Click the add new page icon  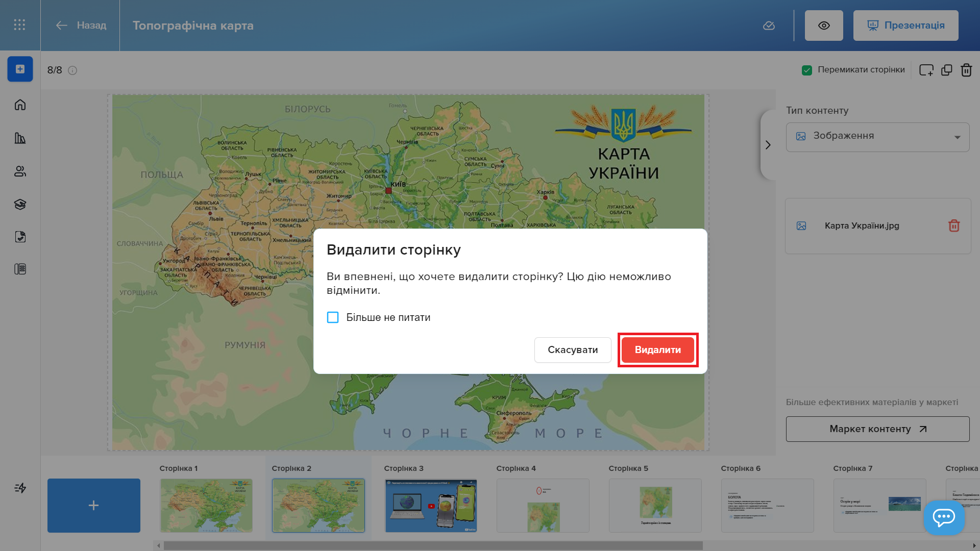click(926, 70)
